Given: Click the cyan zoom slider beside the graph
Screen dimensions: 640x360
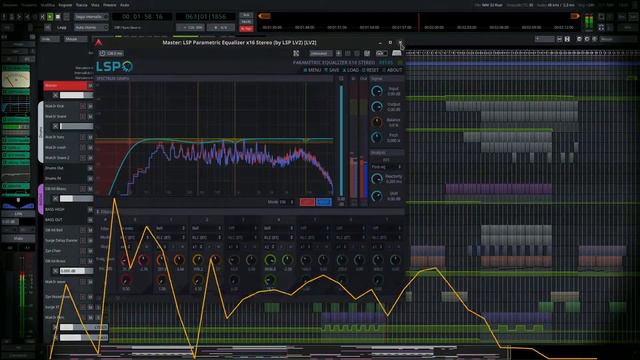Looking at the screenshot, I should point(341,141).
